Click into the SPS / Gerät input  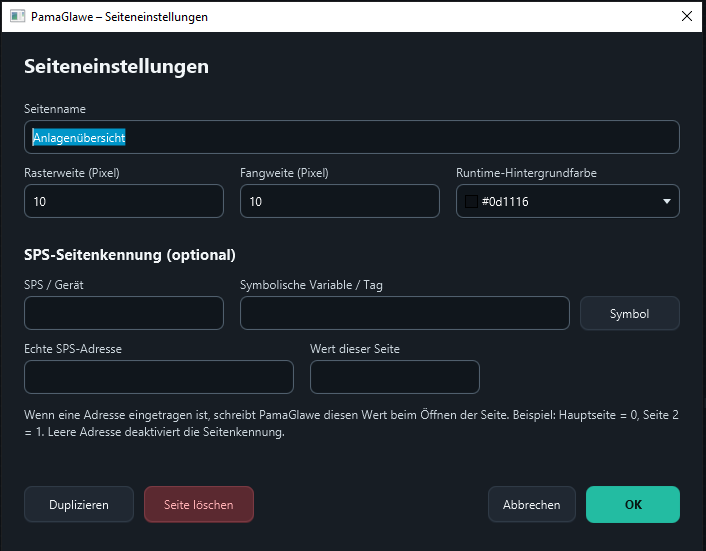click(x=124, y=313)
